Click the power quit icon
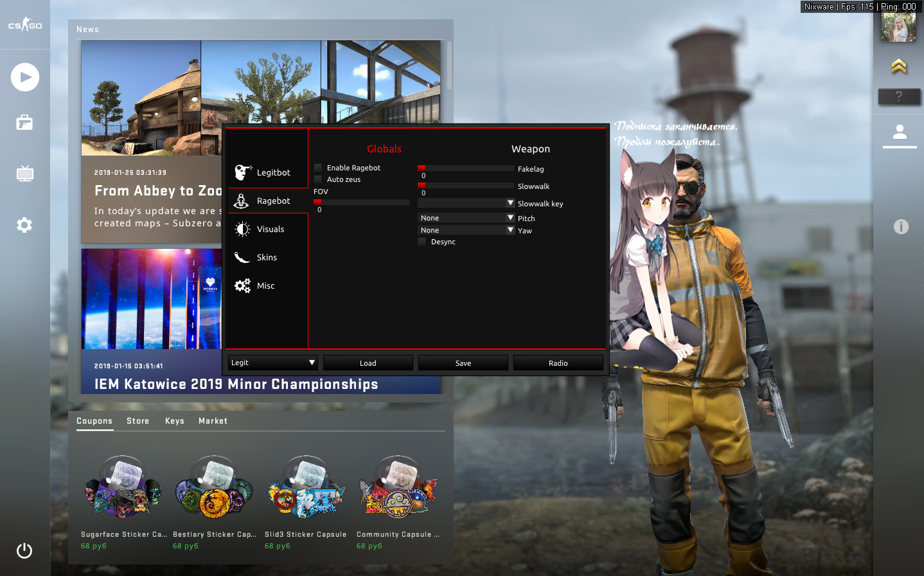 coord(24,551)
